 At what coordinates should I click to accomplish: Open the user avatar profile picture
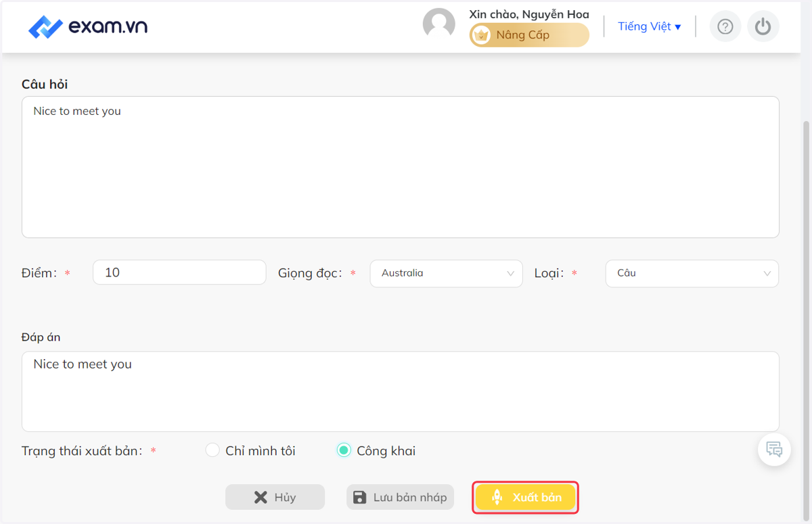[x=439, y=24]
